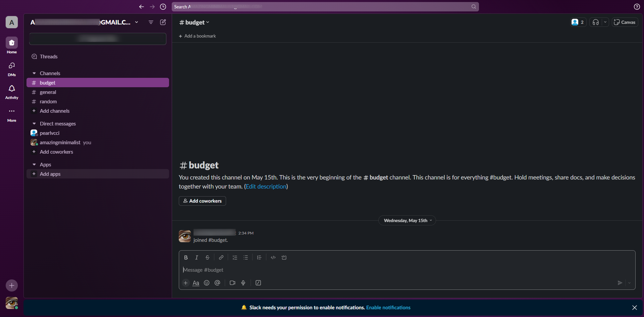644x317 pixels.
Task: Mention someone with the @ icon
Action: [x=217, y=283]
